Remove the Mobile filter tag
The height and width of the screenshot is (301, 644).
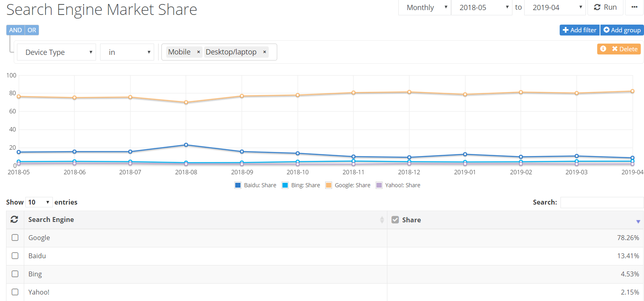(199, 52)
